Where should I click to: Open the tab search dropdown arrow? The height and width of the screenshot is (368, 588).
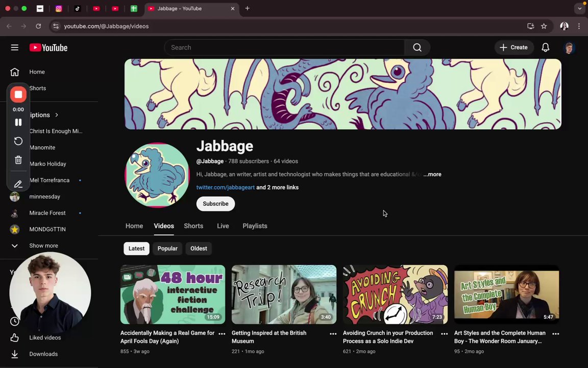point(579,8)
